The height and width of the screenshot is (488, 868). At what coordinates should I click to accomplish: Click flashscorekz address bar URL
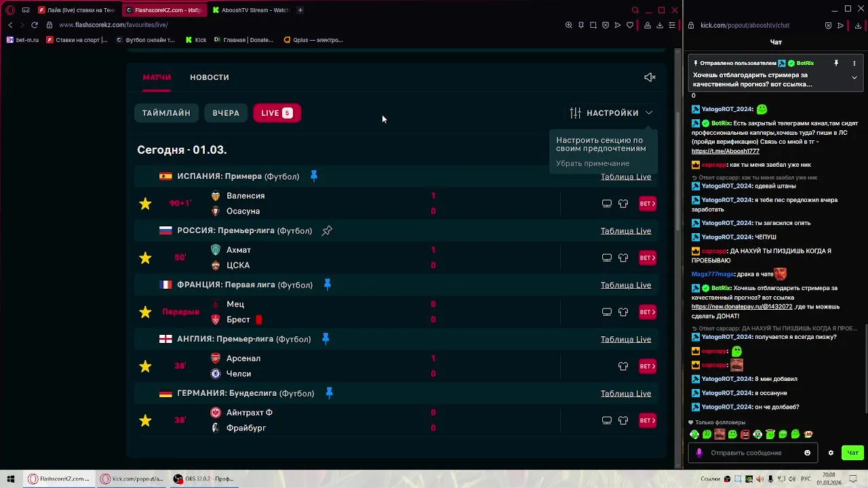[x=113, y=25]
